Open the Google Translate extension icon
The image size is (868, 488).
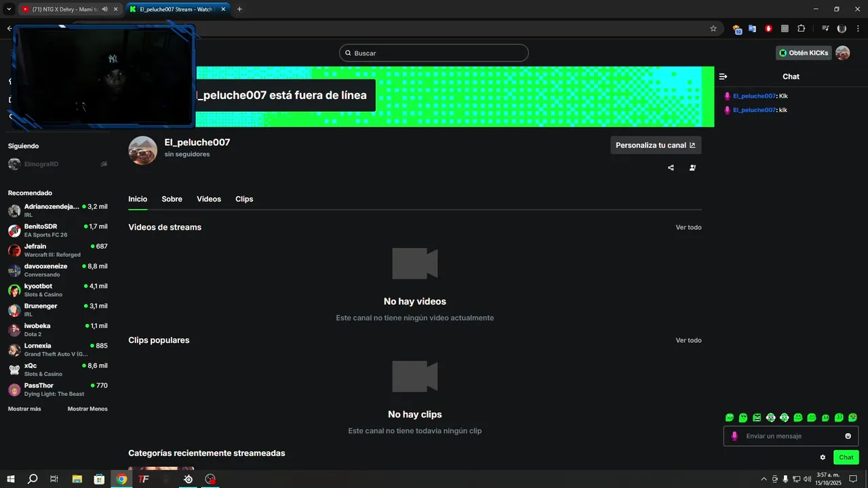point(752,28)
